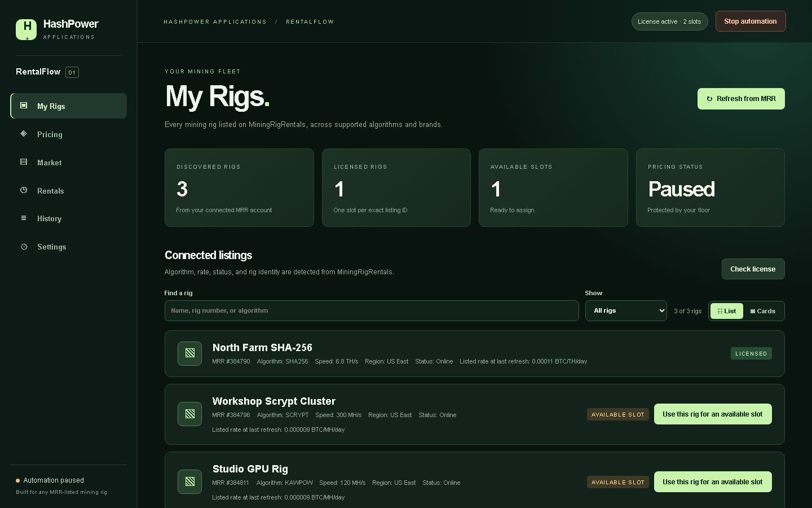Click the MRR #384796 text
The height and width of the screenshot is (508, 812).
point(231,415)
